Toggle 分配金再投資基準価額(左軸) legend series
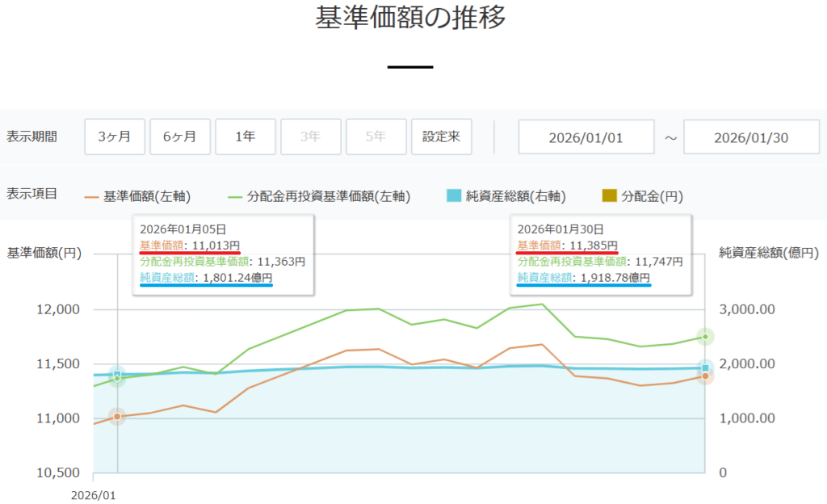827x504 pixels. coord(319,196)
